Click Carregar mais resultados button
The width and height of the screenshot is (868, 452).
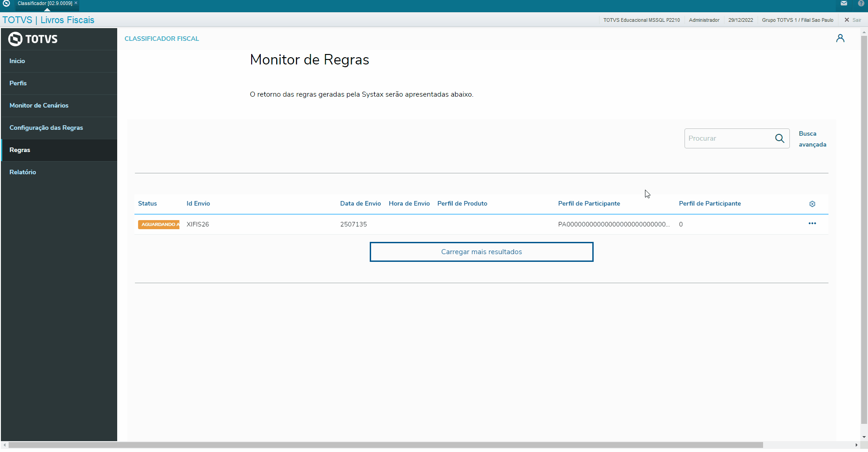point(481,252)
